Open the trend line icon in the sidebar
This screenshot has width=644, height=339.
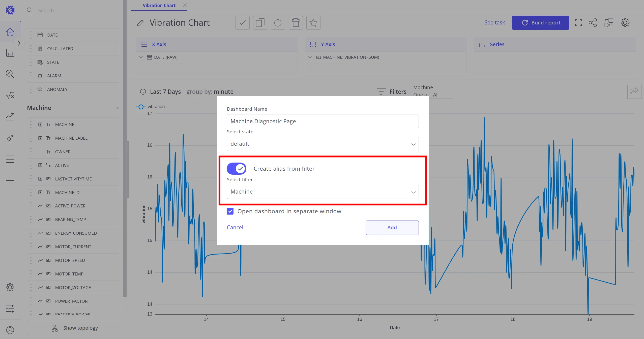point(10,116)
